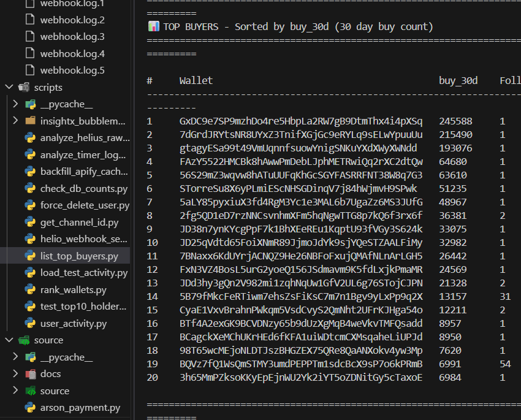The width and height of the screenshot is (521, 420).
Task: Click wallet JD38n7ynKYcgPpF7k1BhXEeREu1KqptU93fVGy3S624k
Action: (301, 229)
